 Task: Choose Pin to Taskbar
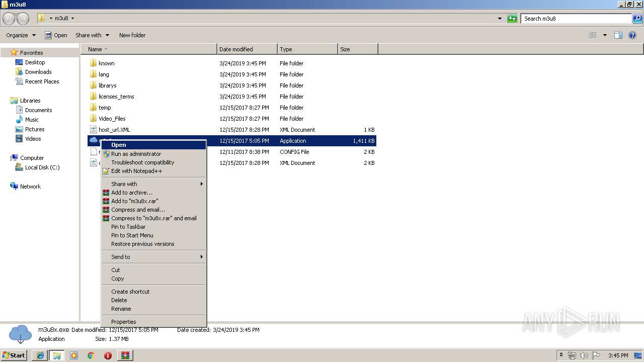(x=154, y=227)
